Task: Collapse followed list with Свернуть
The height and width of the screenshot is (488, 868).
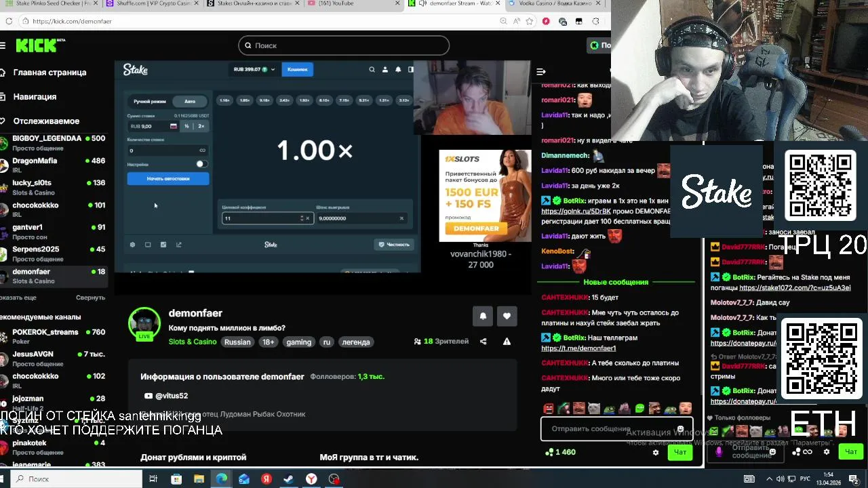Action: pos(90,298)
